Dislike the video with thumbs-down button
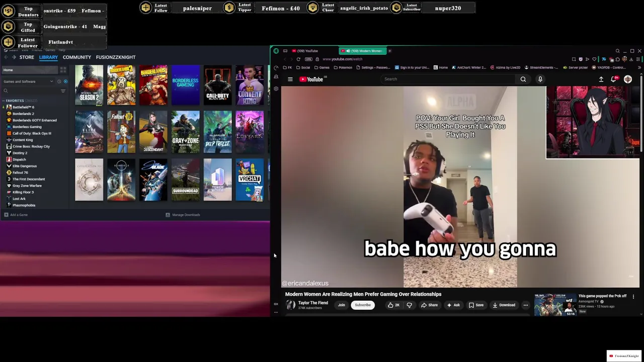Viewport: 644px width, 362px height. click(x=409, y=305)
